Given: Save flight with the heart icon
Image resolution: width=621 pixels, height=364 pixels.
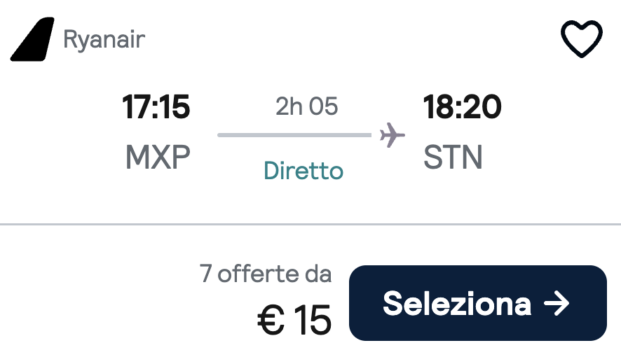Looking at the screenshot, I should (581, 38).
